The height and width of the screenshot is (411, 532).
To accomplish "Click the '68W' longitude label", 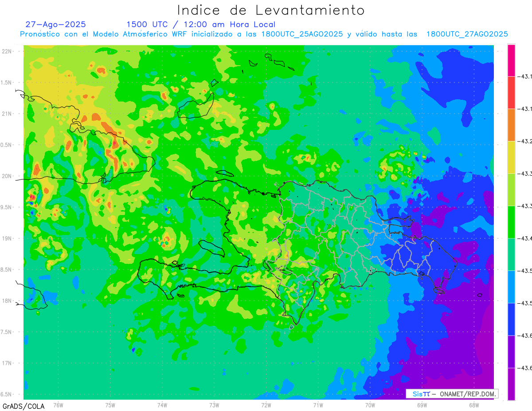I will (x=474, y=405).
